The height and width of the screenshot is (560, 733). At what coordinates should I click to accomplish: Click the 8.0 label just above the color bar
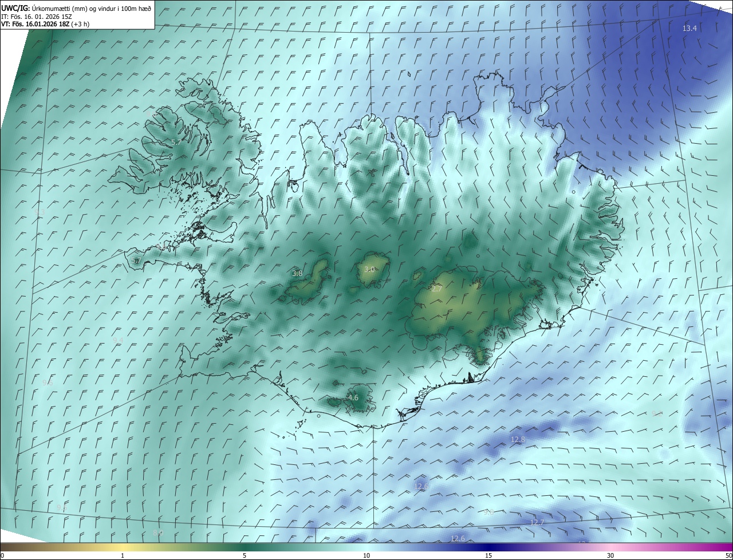tap(159, 534)
